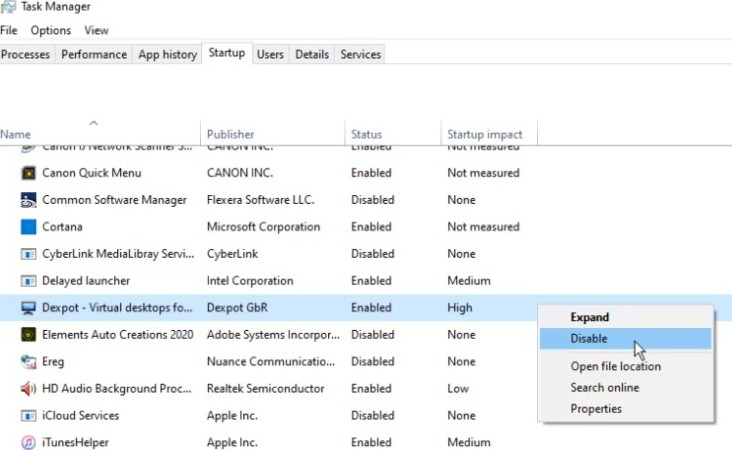Click Enabled status of HD Audio row

pos(371,389)
